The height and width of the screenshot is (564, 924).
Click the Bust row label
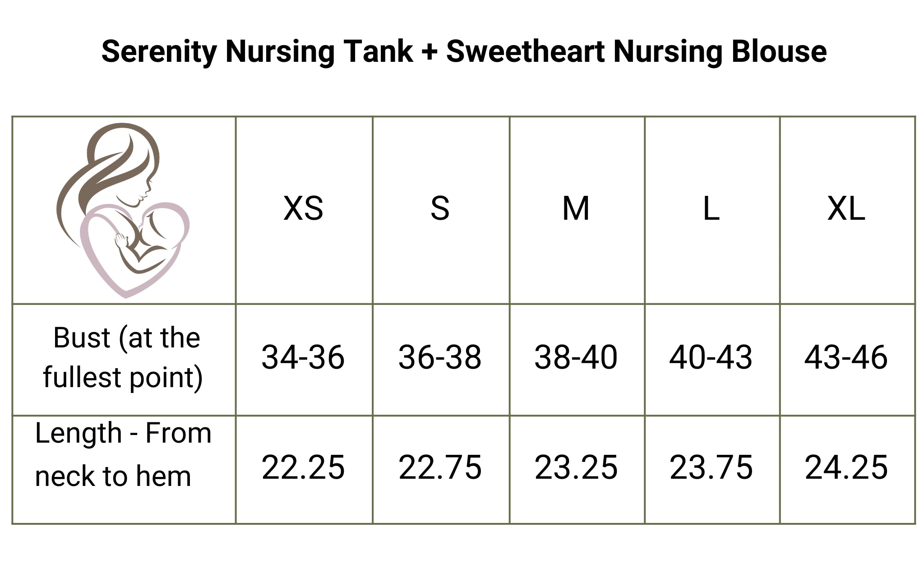123,357
